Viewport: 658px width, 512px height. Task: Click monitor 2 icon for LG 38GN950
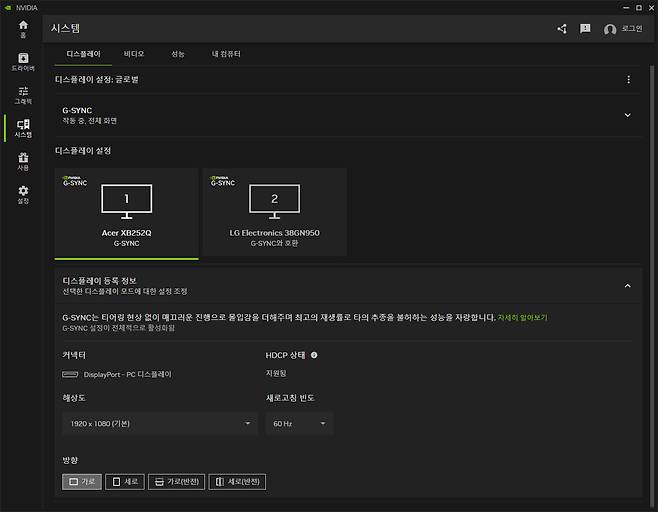(x=274, y=201)
